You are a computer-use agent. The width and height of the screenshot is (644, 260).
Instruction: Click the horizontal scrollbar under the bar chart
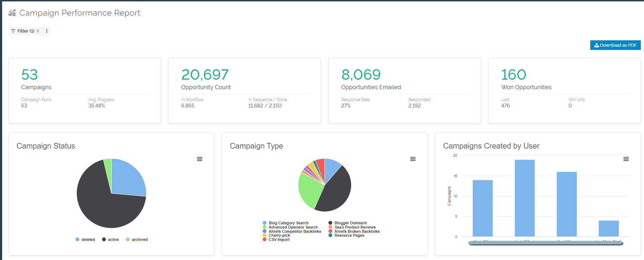(545, 243)
